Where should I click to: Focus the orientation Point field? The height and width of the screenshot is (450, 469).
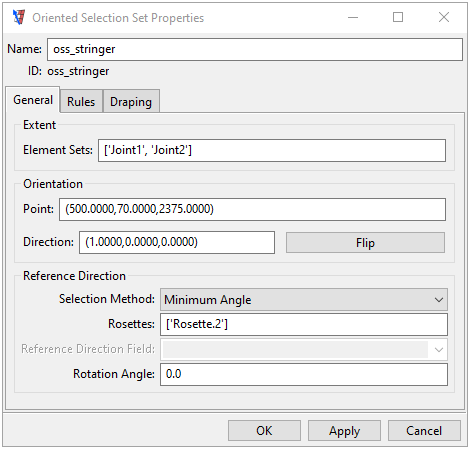[252, 209]
